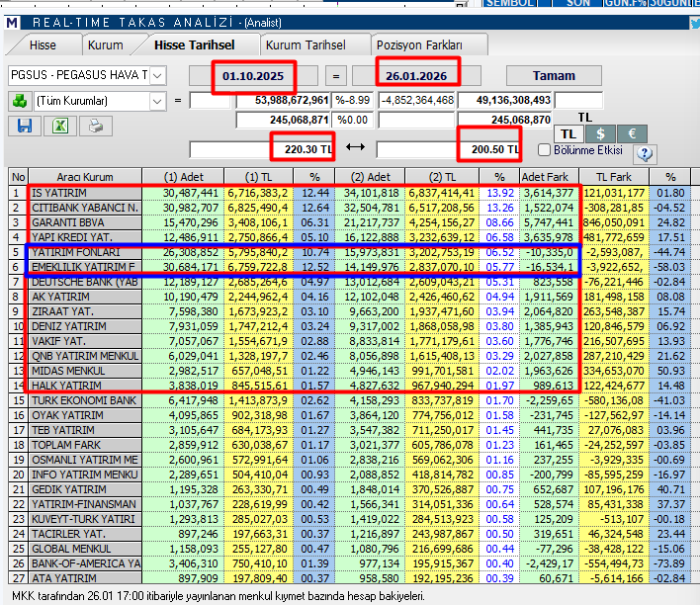Sort by the TL Fark column header
The width and height of the screenshot is (700, 605).
614,177
